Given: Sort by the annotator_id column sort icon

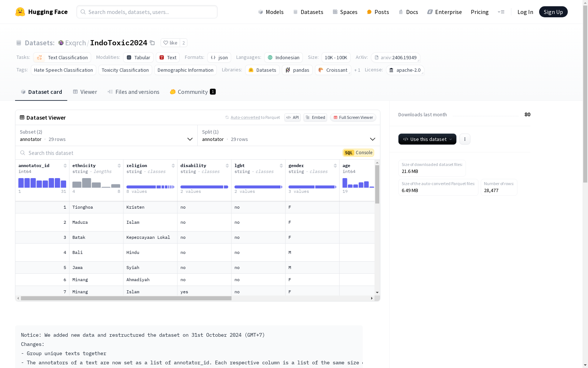Looking at the screenshot, I should pyautogui.click(x=65, y=166).
